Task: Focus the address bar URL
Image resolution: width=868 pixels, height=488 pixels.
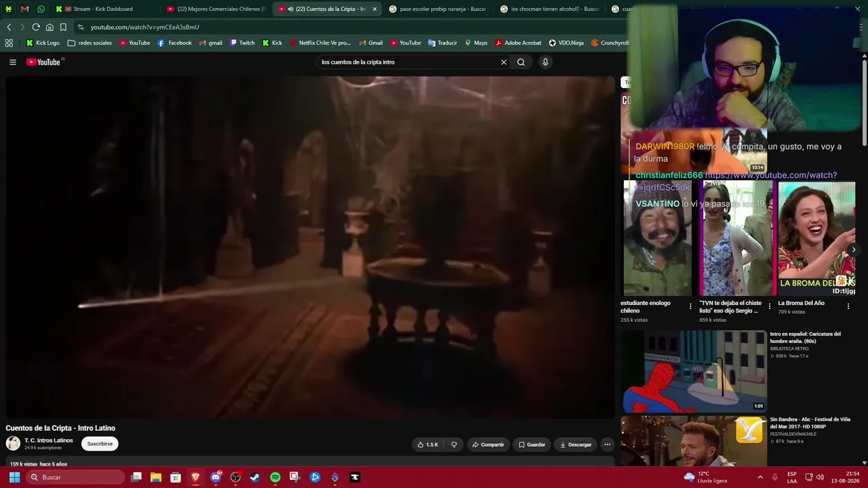Action: click(x=145, y=27)
